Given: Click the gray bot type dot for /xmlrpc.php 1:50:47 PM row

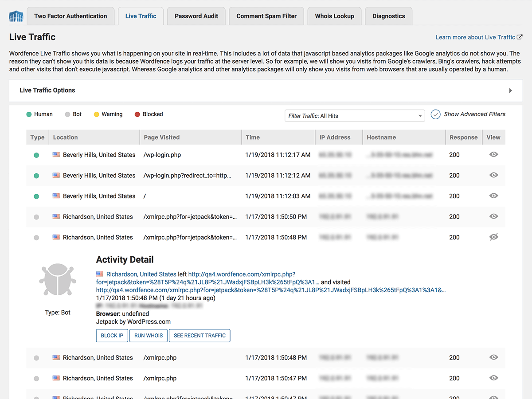Looking at the screenshot, I should 36,379.
